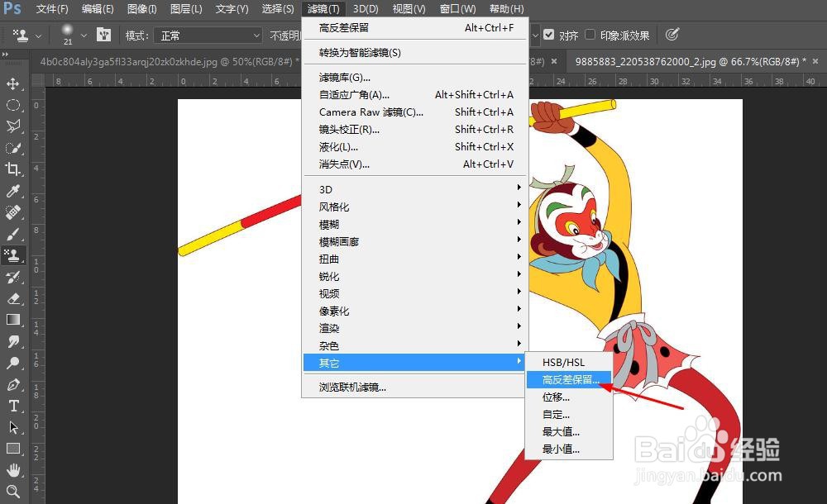Select the Crop tool
827x504 pixels.
click(12, 169)
